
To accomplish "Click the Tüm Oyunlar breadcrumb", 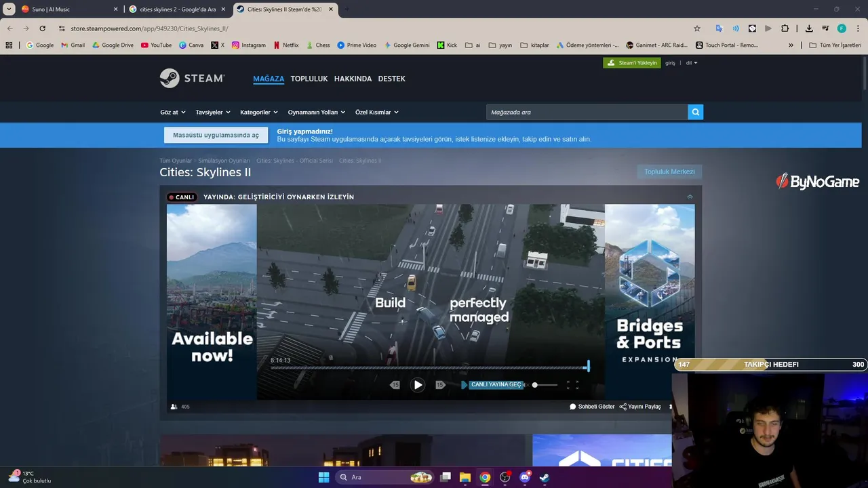I will tap(176, 161).
